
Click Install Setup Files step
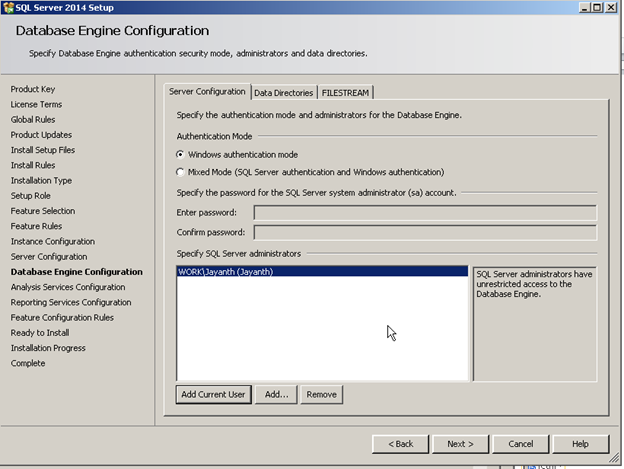coord(43,150)
